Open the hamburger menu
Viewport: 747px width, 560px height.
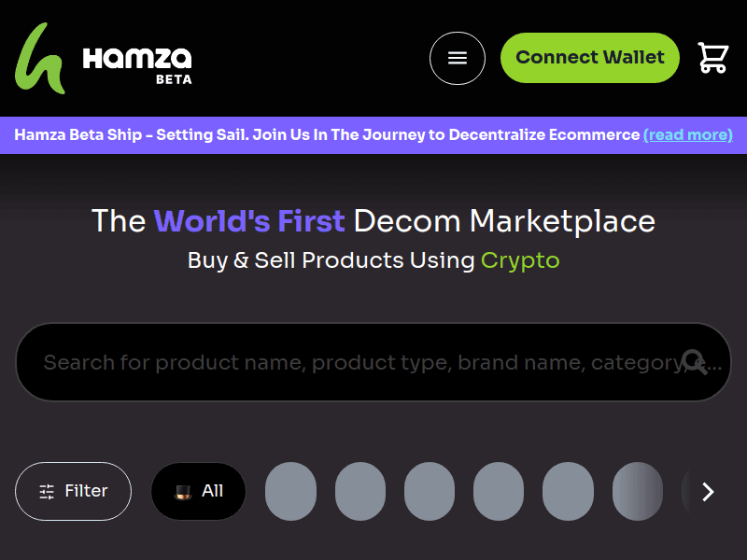pyautogui.click(x=458, y=58)
